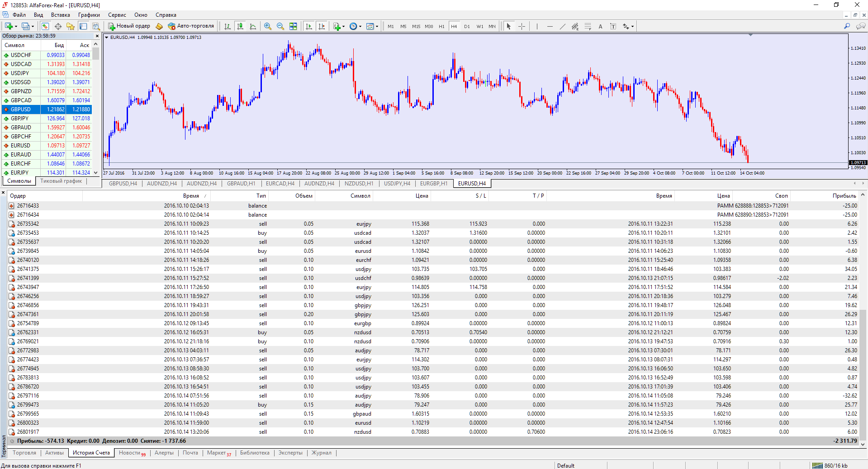This screenshot has height=469, width=868.
Task: Expand the Periods dropdown arrow
Action: [360, 26]
